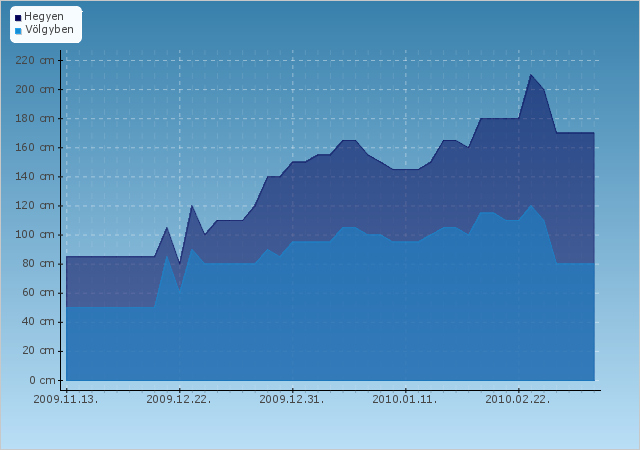Click the 2009.12.22. date label
Image resolution: width=640 pixels, height=450 pixels.
point(179,399)
